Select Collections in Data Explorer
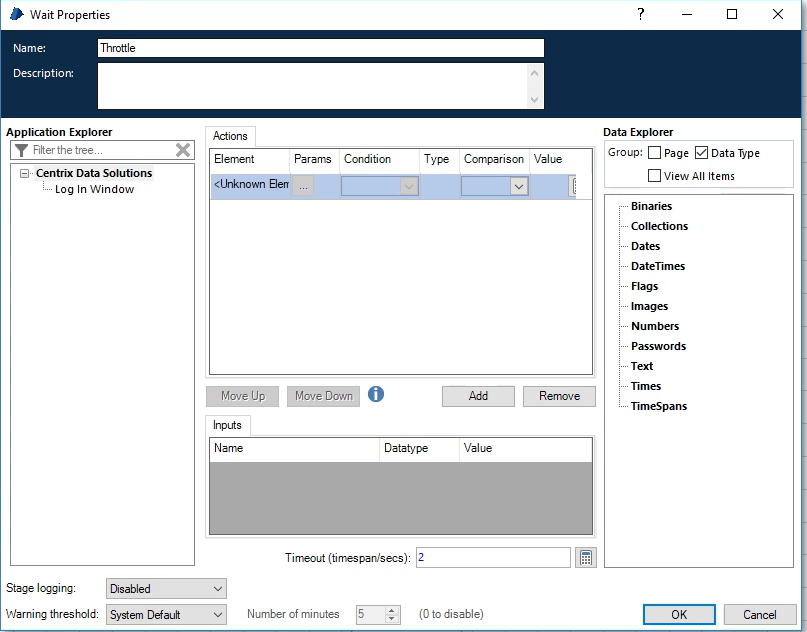Viewport: 807px width, 632px height. pyautogui.click(x=659, y=226)
